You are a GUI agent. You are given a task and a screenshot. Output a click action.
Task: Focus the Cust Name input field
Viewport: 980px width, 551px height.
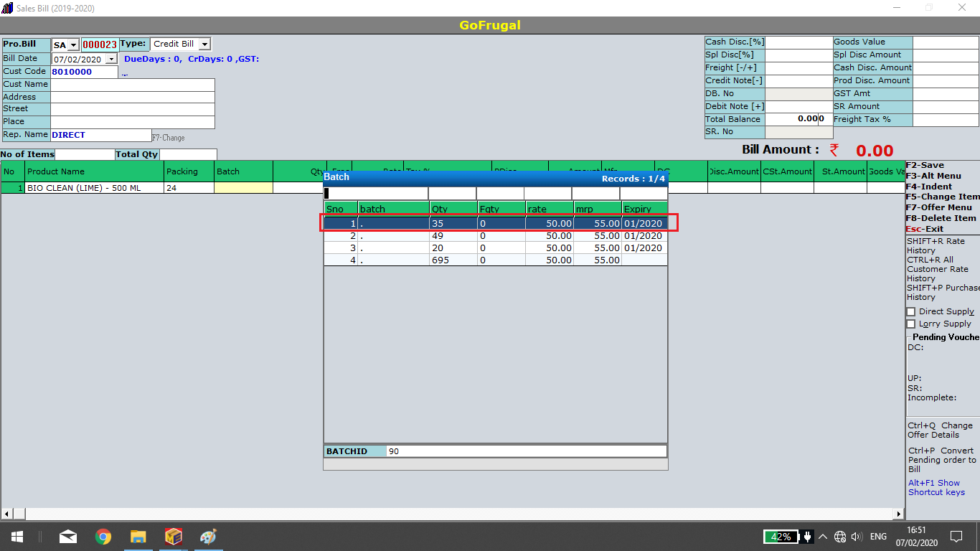point(132,85)
